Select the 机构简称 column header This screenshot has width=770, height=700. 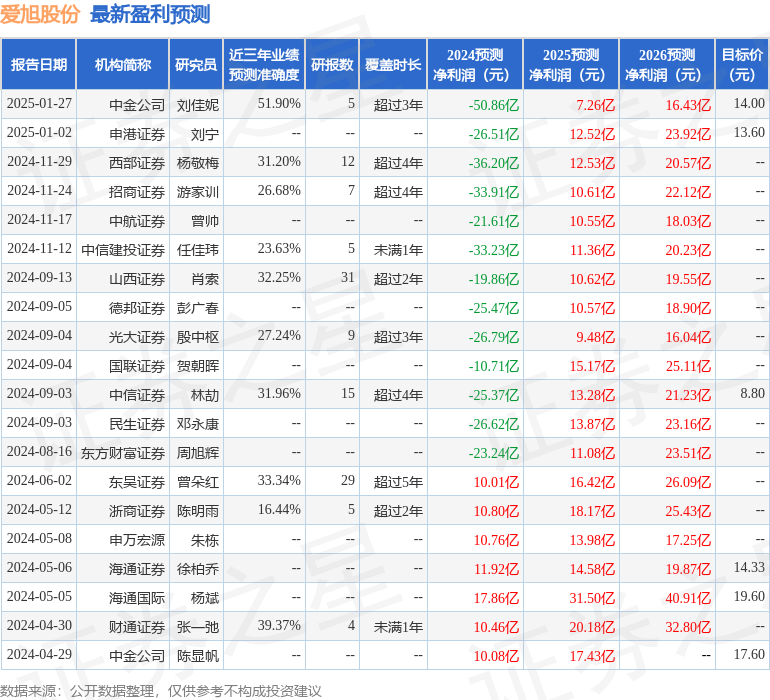point(123,64)
